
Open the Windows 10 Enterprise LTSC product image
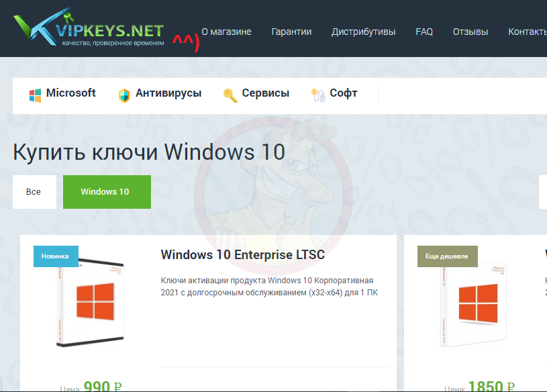tap(90, 302)
